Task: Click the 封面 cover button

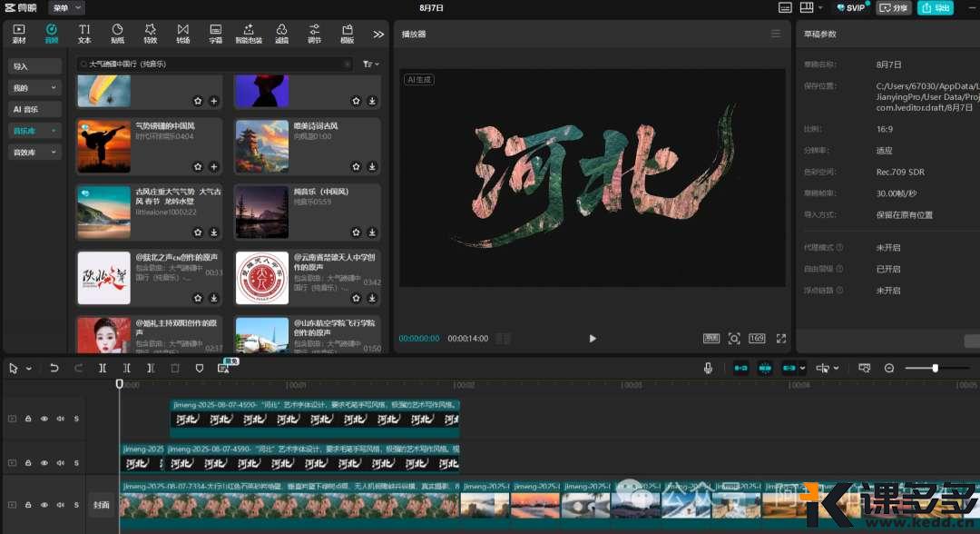Action: [102, 505]
